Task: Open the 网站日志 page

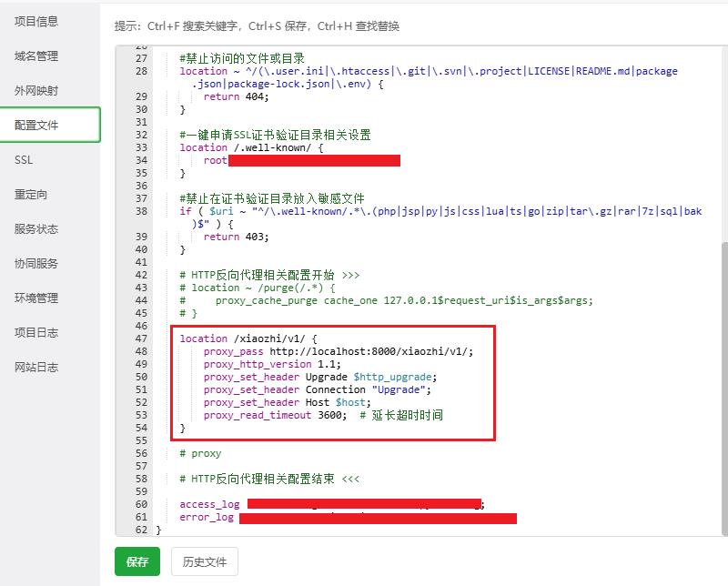Action: 35,368
